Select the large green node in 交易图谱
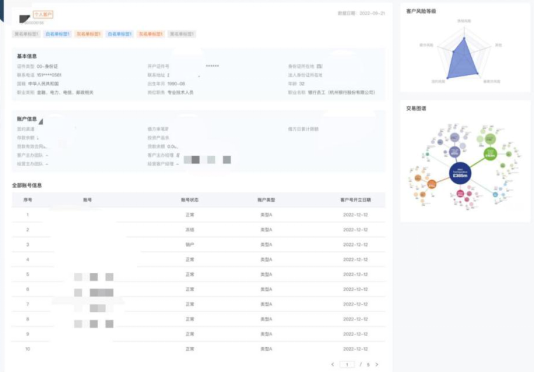Screen dimensions: 534x373 coord(490,154)
